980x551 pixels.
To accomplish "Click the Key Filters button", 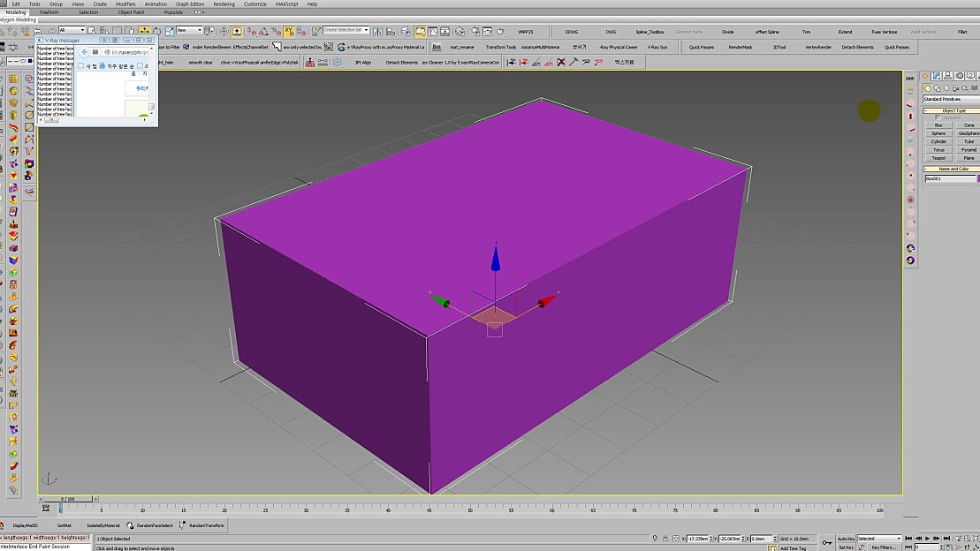I will click(x=884, y=547).
